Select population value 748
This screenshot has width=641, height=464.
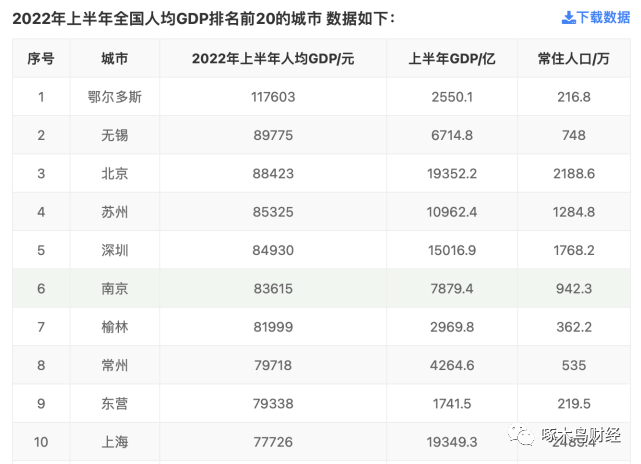574,135
